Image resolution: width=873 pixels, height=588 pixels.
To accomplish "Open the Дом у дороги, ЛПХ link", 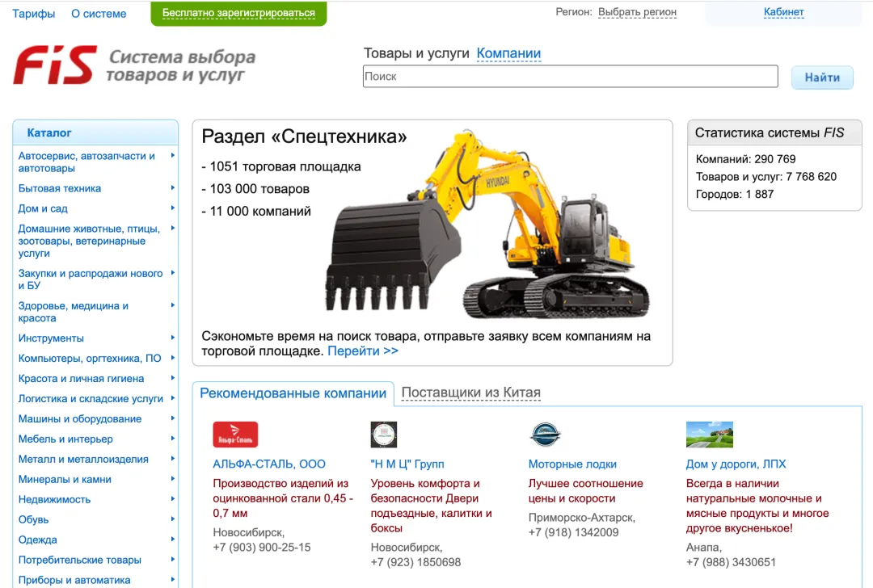I will coord(736,464).
